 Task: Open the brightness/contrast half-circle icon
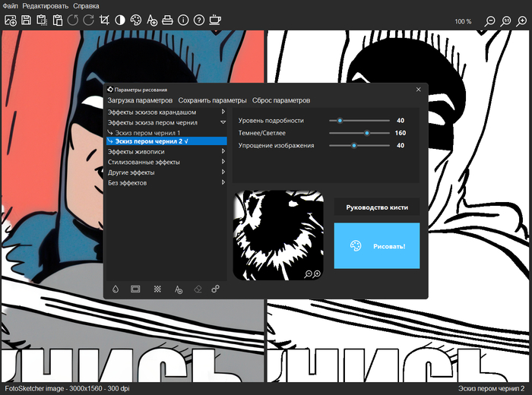point(120,20)
